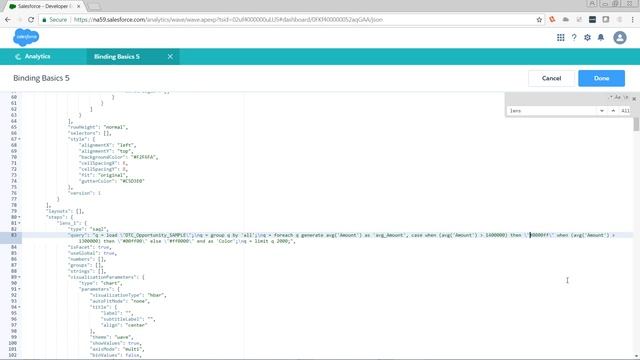
Task: Click the "type": "saql" line
Action: click(88, 229)
